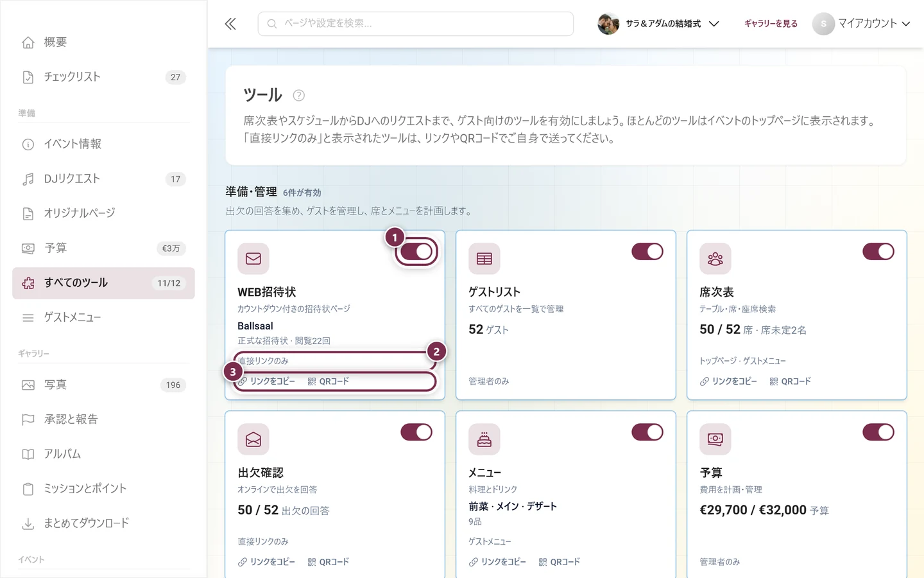Screen dimensions: 924x578
Task: Select すべてのツール in the sidebar
Action: coord(103,283)
